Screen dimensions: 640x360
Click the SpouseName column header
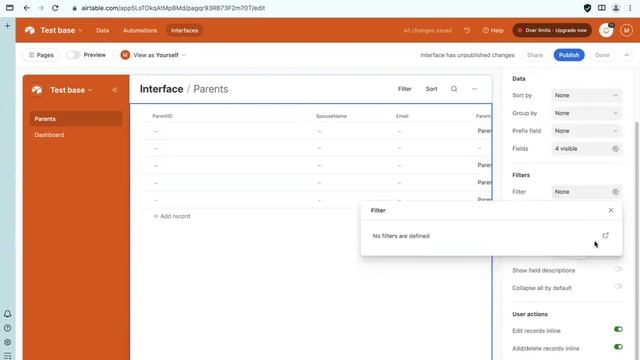pos(331,116)
